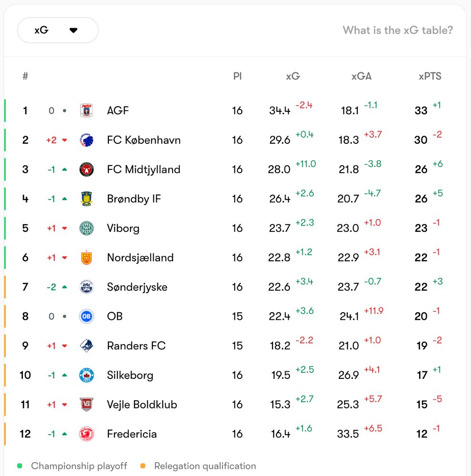The image size is (471, 476).
Task: Click the AGF club crest icon
Action: click(87, 110)
